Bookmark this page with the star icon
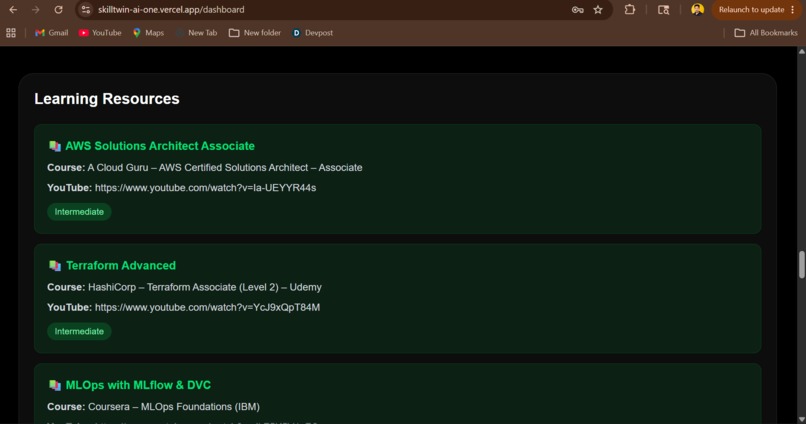This screenshot has height=424, width=806. pos(598,10)
